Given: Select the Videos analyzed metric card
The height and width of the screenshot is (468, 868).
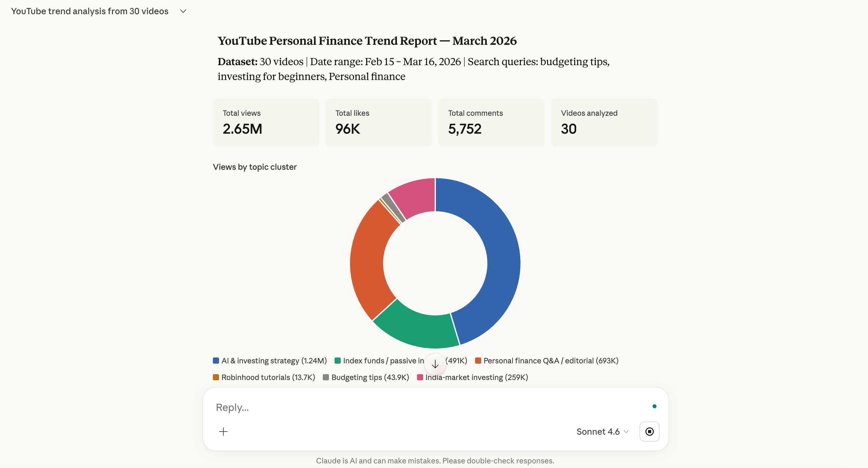Looking at the screenshot, I should [x=604, y=123].
